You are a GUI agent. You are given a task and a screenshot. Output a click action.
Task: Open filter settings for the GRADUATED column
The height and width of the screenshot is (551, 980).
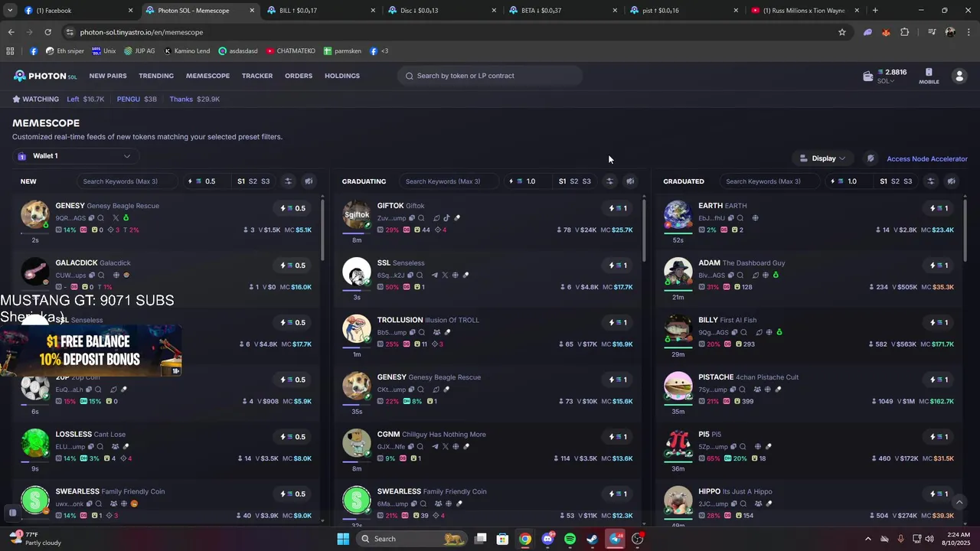point(930,181)
